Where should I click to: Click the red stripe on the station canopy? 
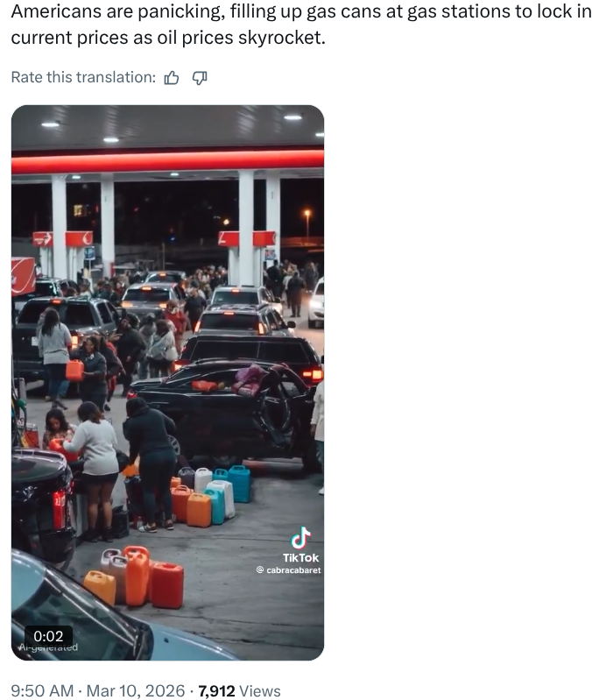click(168, 161)
